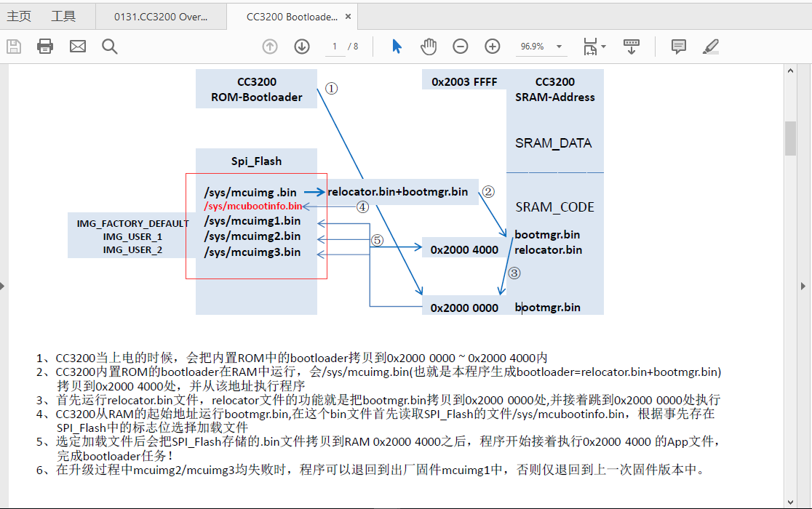
Task: Go to previous page arrow
Action: point(270,47)
